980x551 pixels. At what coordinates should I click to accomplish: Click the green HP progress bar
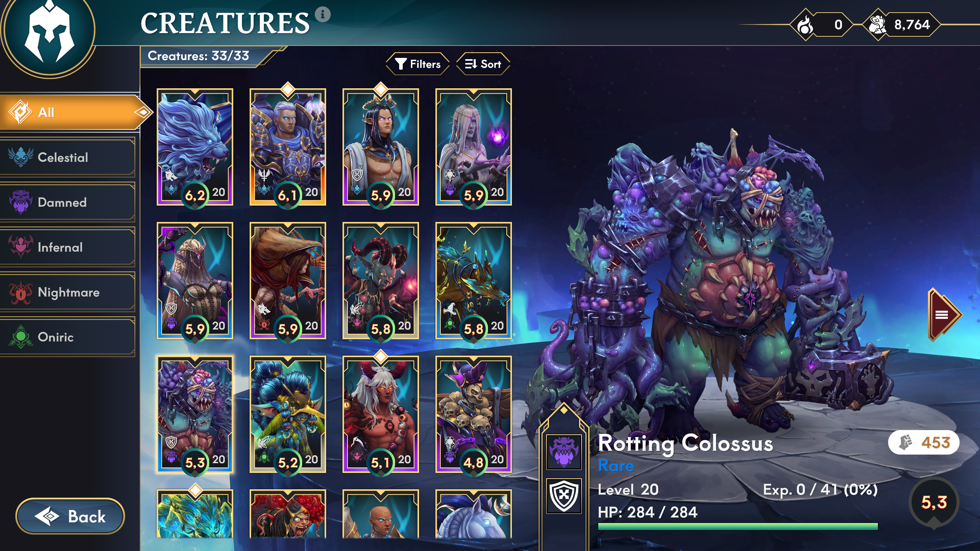(x=738, y=527)
